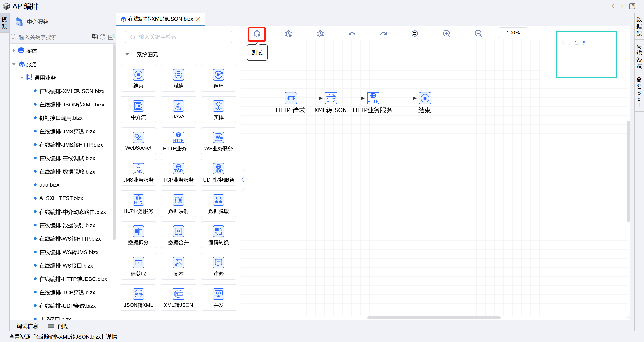This screenshot has width=644, height=342.
Task: Collapse all icon beside resource search
Action: [111, 37]
